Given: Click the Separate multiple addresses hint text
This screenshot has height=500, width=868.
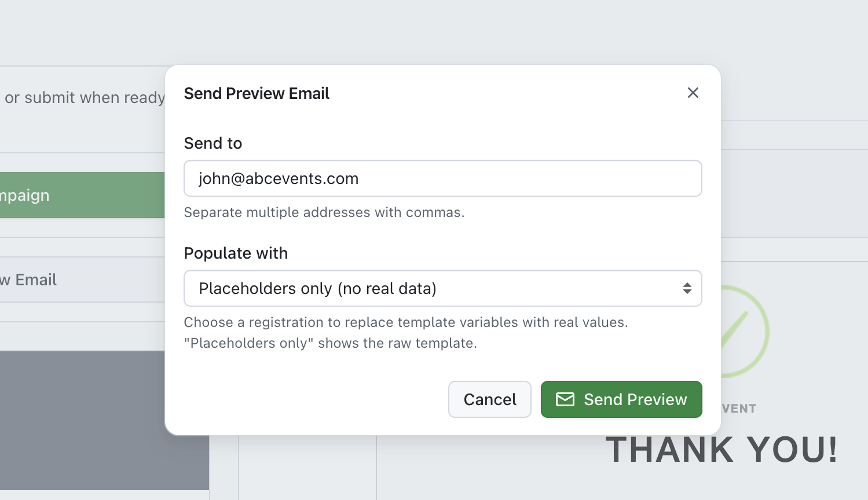Looking at the screenshot, I should point(324,212).
